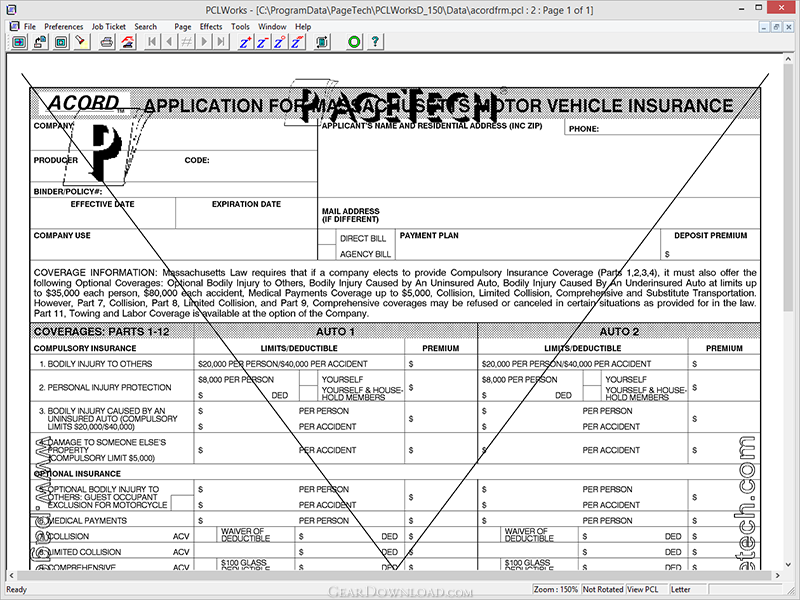
Task: Check the DIRECT BILL box on the form
Action: pyautogui.click(x=327, y=237)
